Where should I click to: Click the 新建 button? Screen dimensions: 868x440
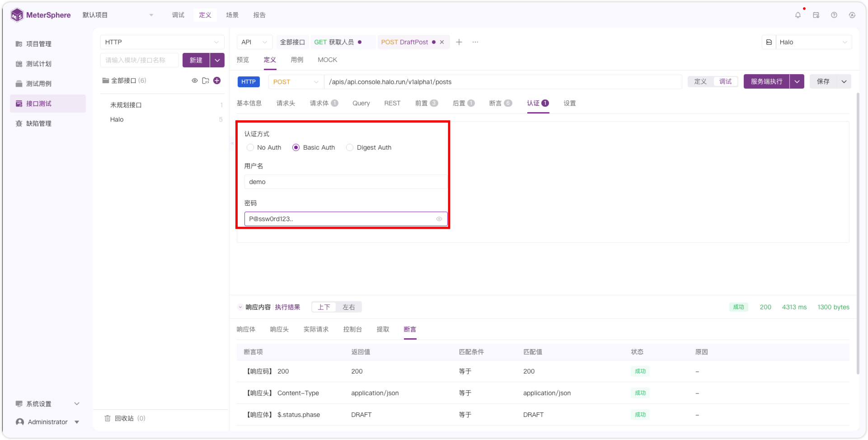196,60
